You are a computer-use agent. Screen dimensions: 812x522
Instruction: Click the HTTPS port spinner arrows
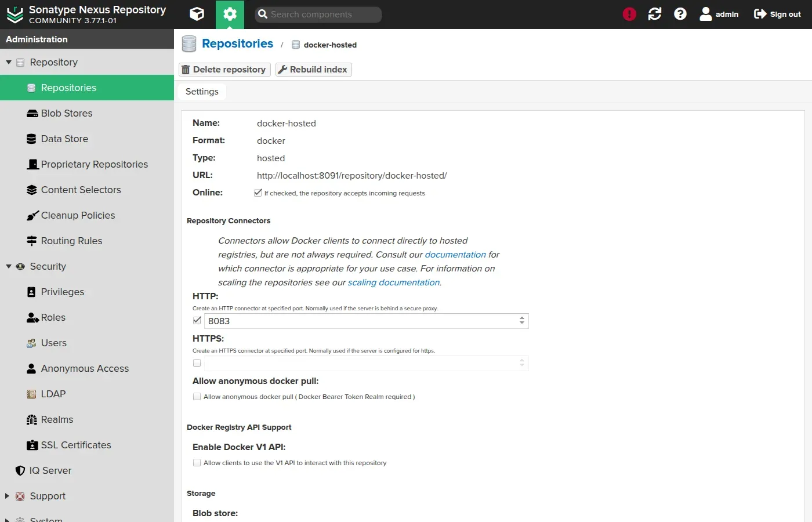click(x=522, y=363)
